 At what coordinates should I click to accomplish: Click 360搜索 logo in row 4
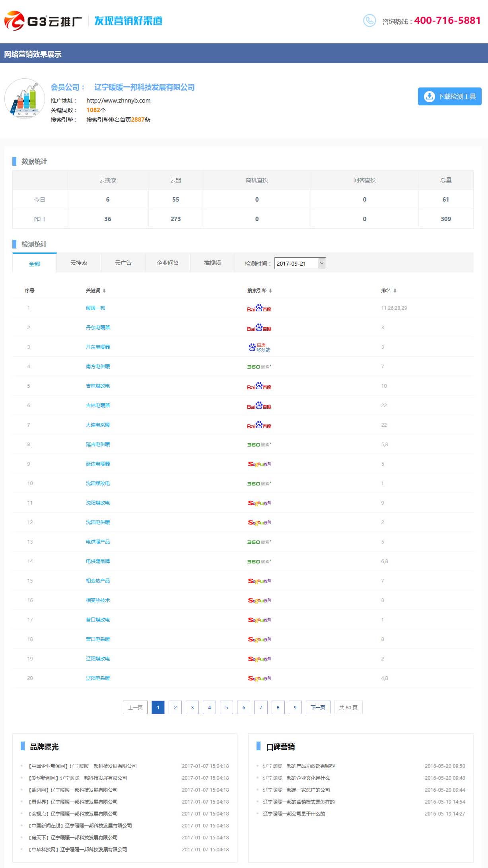coord(259,367)
